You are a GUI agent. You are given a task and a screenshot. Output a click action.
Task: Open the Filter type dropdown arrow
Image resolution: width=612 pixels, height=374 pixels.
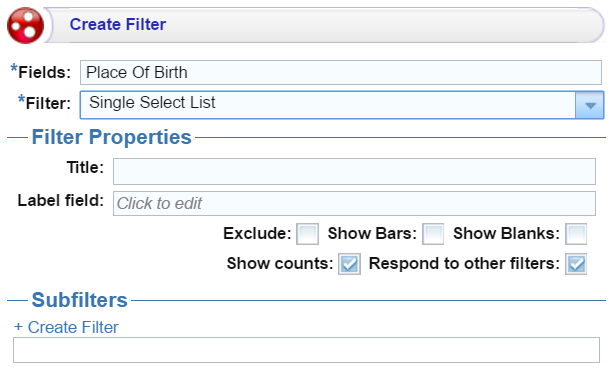tap(590, 105)
